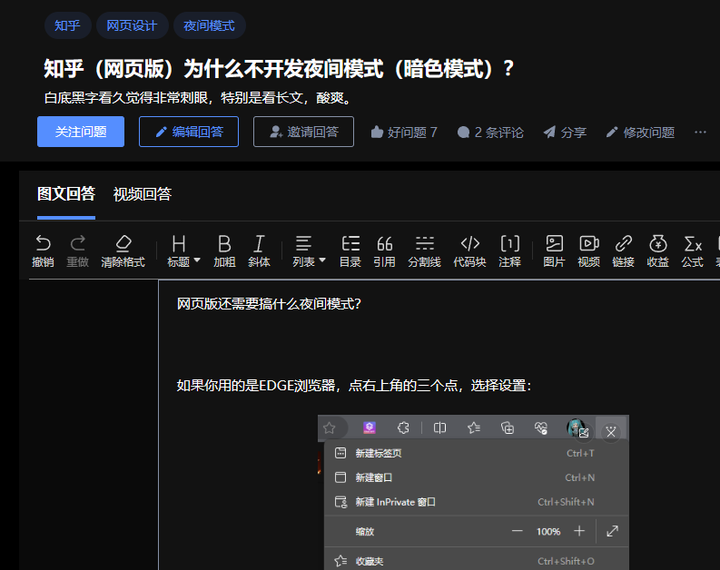Select 收藏夹 menu entry

click(476, 561)
